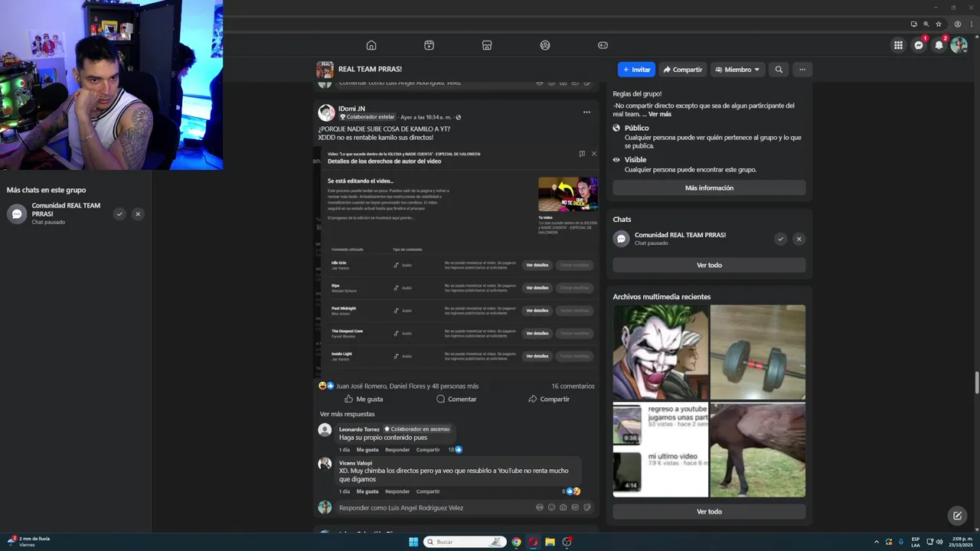Click Ver detalles for The Deepest Cave

point(537,334)
